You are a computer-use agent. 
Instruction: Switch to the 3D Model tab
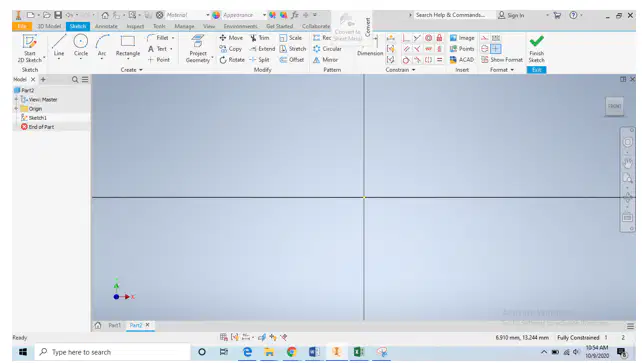49,26
